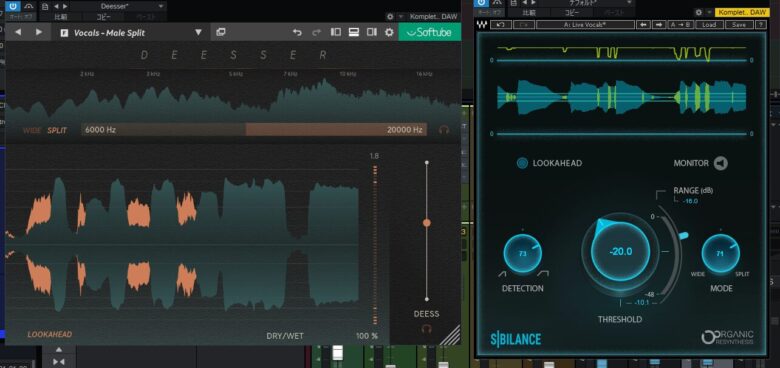The image size is (780, 368).
Task: Click host preset file icon in Deesser window
Action: [x=45, y=6]
